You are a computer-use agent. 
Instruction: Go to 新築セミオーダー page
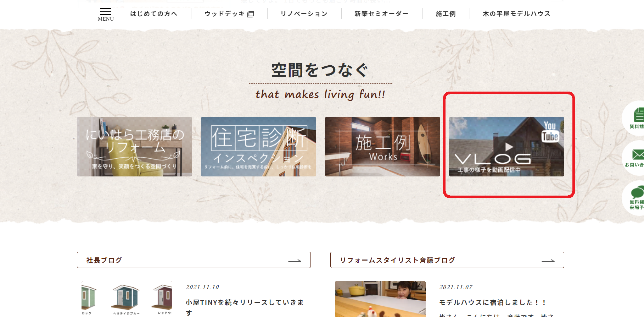pos(381,14)
